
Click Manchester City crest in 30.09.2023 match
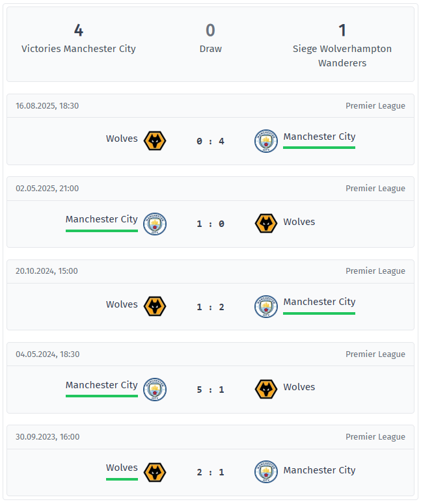[266, 472]
